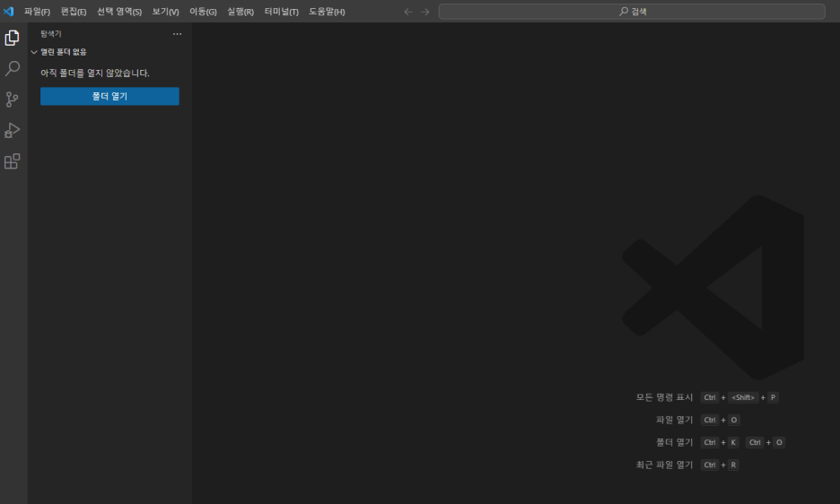Open the 편집(E) menu
840x504 pixels.
[74, 12]
